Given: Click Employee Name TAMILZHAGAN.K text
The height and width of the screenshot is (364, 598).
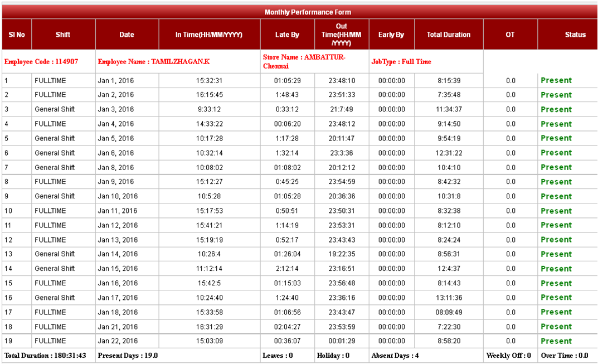Looking at the screenshot, I should click(x=154, y=62).
